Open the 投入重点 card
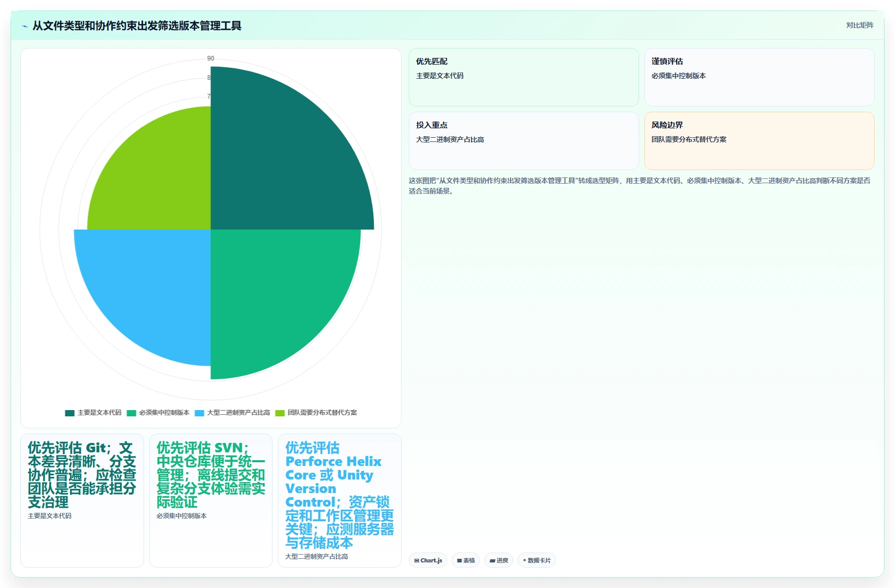 [524, 141]
